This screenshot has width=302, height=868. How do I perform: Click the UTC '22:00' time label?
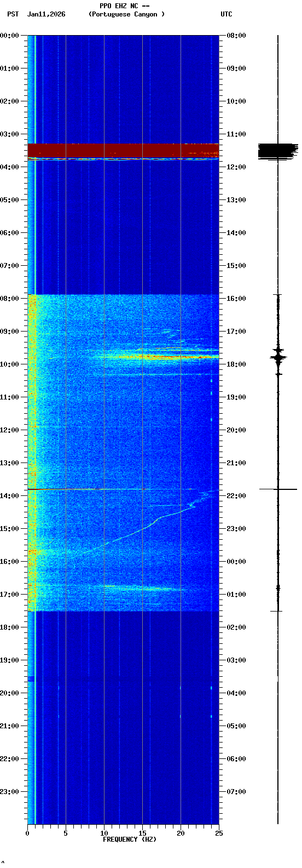236,496
